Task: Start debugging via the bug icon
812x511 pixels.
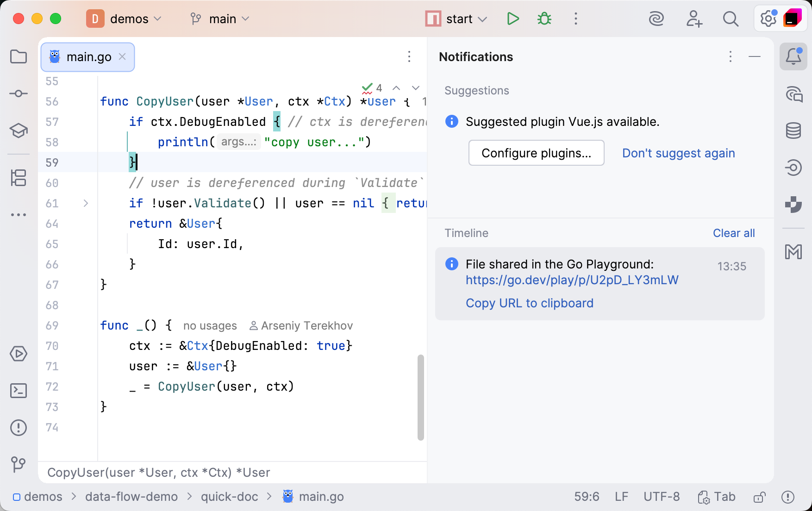Action: pyautogui.click(x=543, y=19)
